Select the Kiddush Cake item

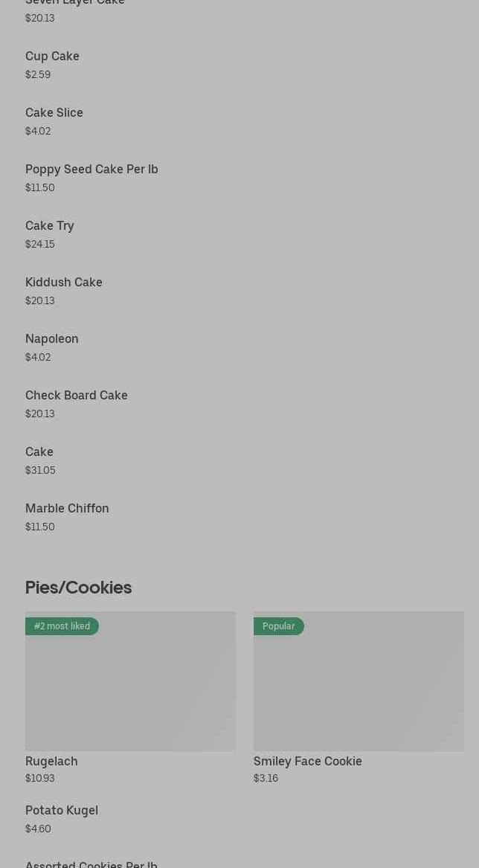click(64, 283)
